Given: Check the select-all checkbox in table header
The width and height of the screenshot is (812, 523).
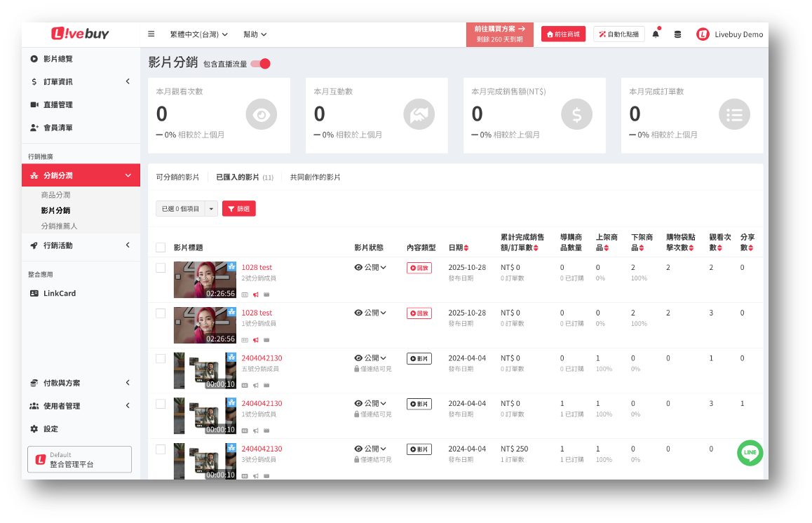Looking at the screenshot, I should [161, 247].
